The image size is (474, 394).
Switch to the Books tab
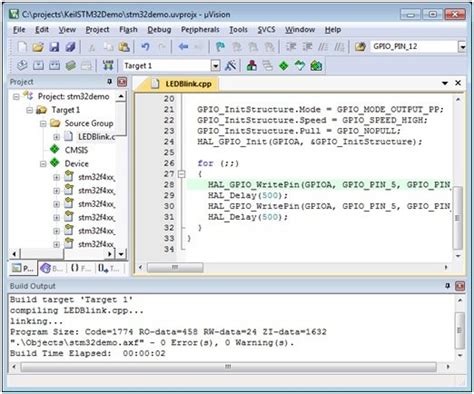point(52,268)
